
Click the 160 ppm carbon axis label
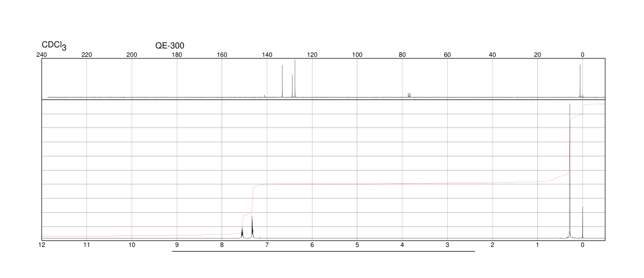(x=222, y=55)
